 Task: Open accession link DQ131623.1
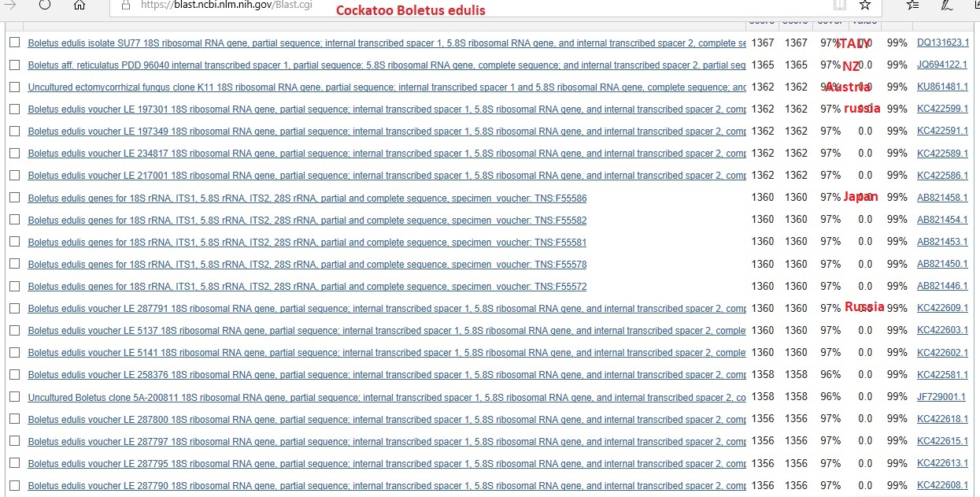[942, 43]
